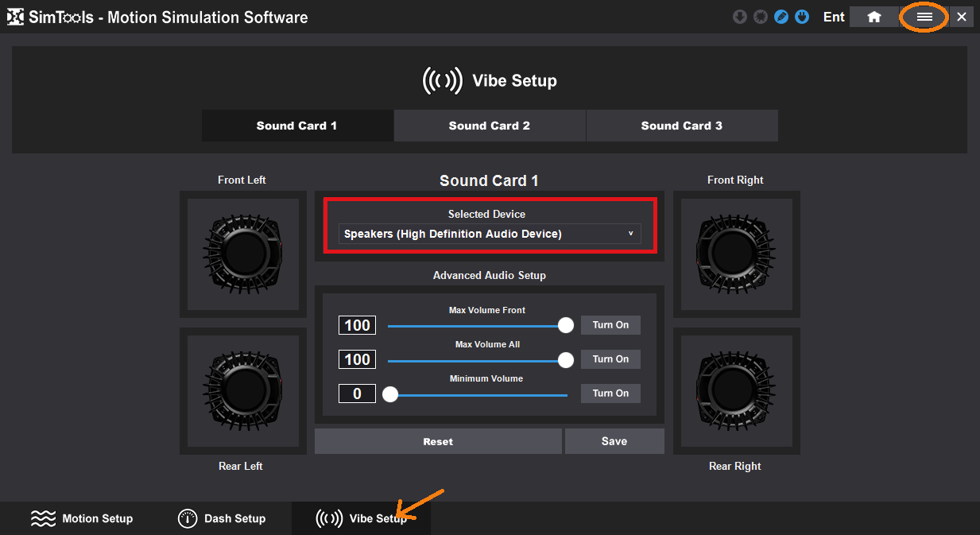This screenshot has width=980, height=535.
Task: Select the Rear Right transducer image
Action: point(737,391)
